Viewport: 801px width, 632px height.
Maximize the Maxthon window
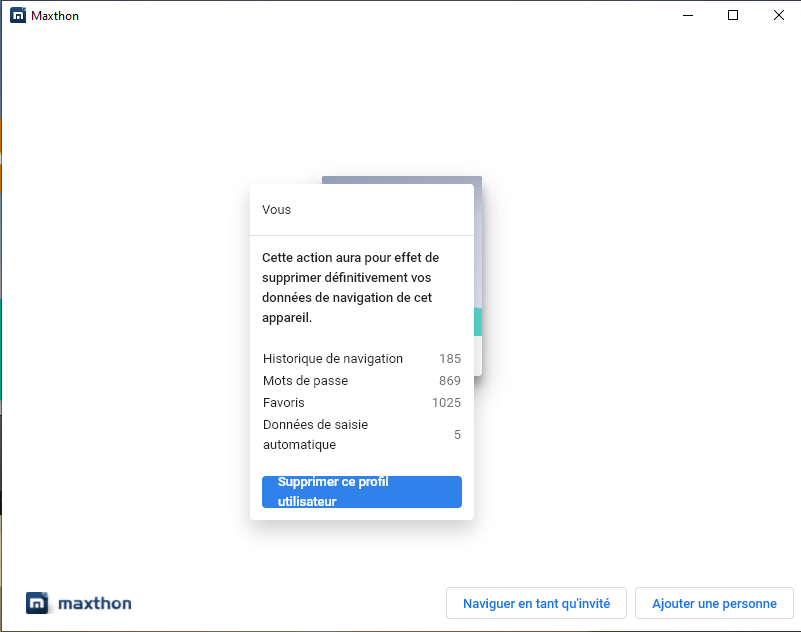(733, 15)
